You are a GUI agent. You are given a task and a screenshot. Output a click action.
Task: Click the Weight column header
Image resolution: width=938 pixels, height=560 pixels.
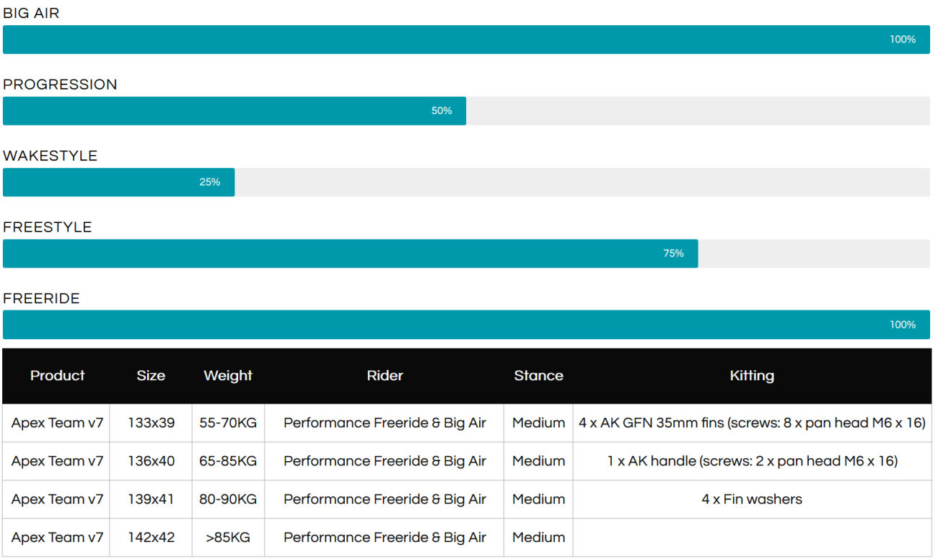pyautogui.click(x=228, y=376)
